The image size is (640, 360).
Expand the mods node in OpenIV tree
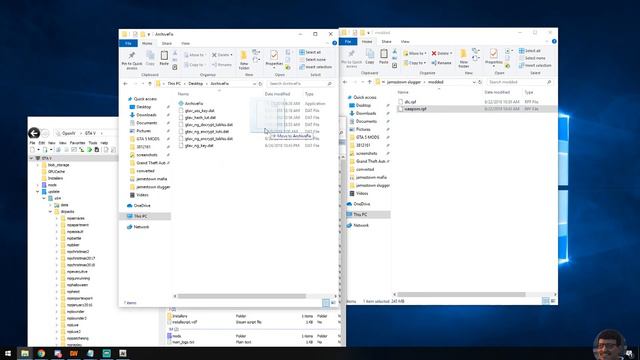(x=38, y=185)
